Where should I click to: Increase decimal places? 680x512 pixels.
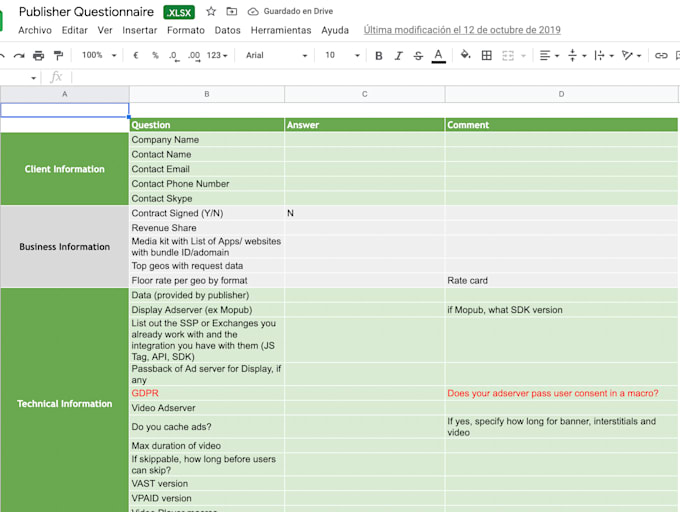pos(194,56)
